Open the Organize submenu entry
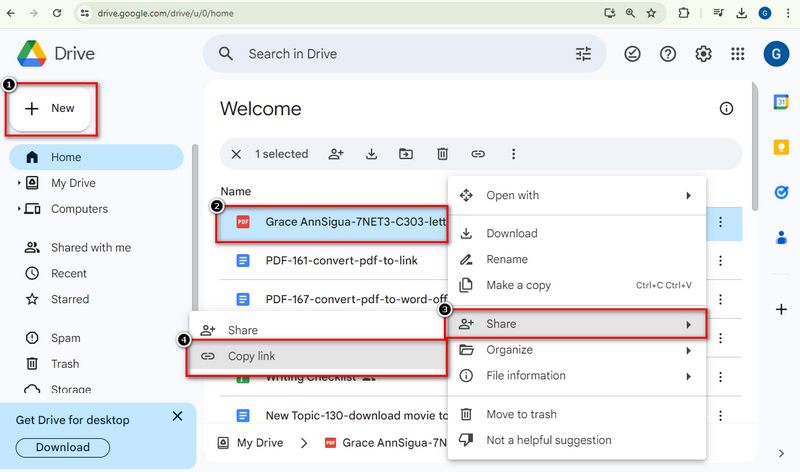The width and height of the screenshot is (800, 472). (577, 350)
